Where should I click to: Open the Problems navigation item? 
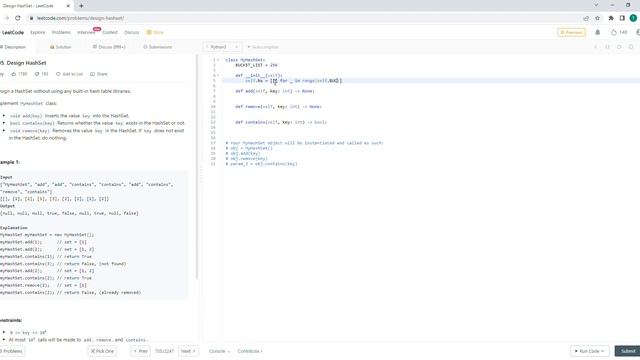(x=61, y=32)
